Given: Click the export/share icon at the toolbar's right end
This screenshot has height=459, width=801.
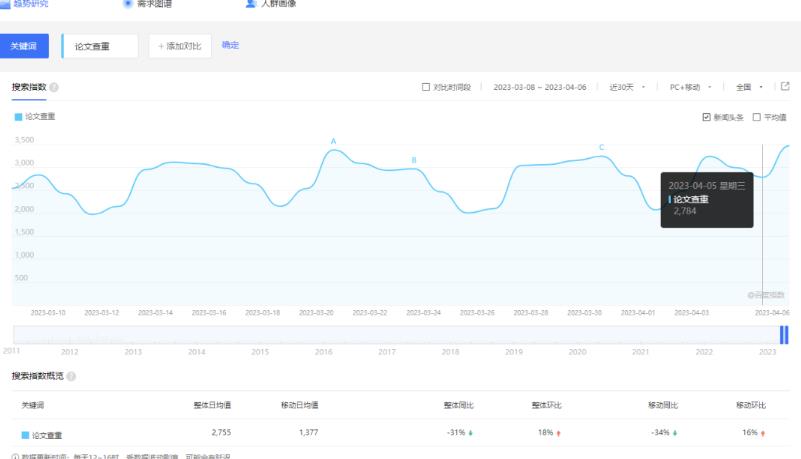Looking at the screenshot, I should (x=785, y=87).
